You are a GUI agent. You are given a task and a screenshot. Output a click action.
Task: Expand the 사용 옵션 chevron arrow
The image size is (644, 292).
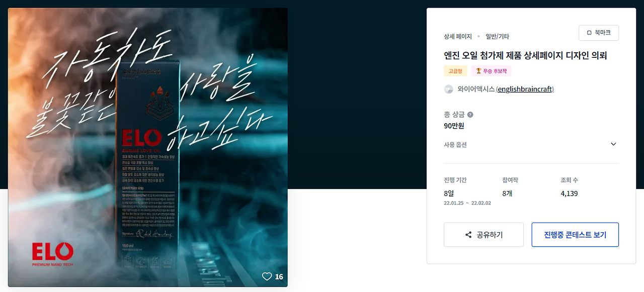click(613, 144)
